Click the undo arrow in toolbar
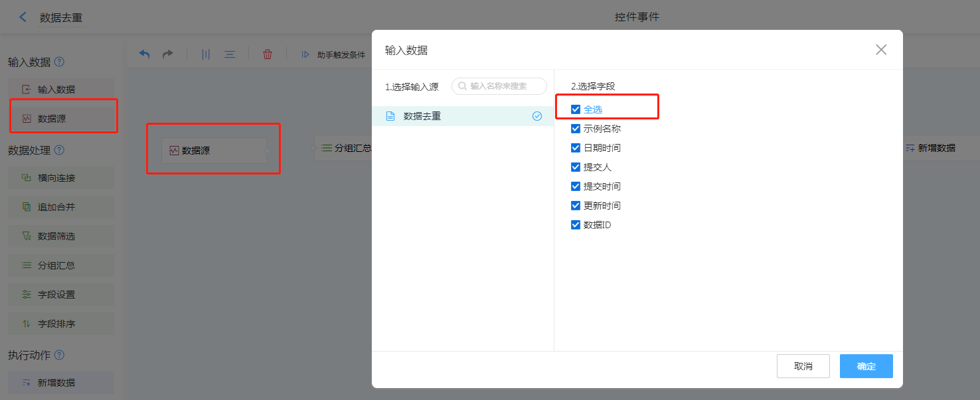The height and width of the screenshot is (400, 980). (x=144, y=54)
